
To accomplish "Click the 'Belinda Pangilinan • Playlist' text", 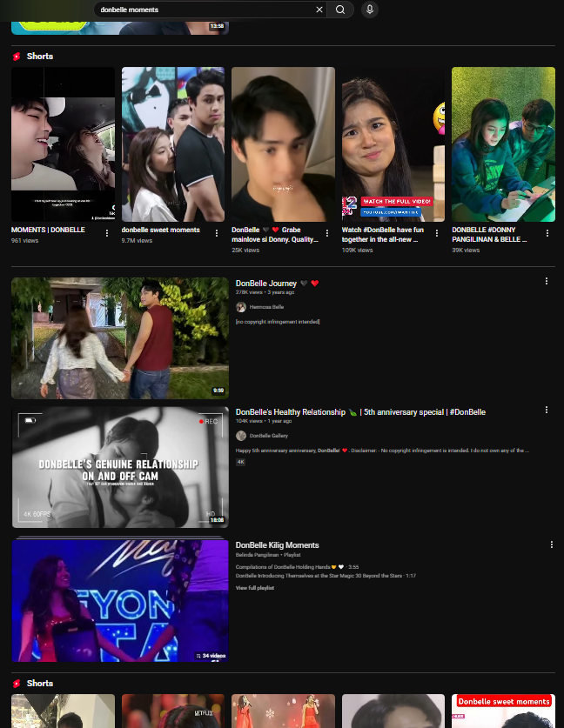I will pyautogui.click(x=267, y=555).
